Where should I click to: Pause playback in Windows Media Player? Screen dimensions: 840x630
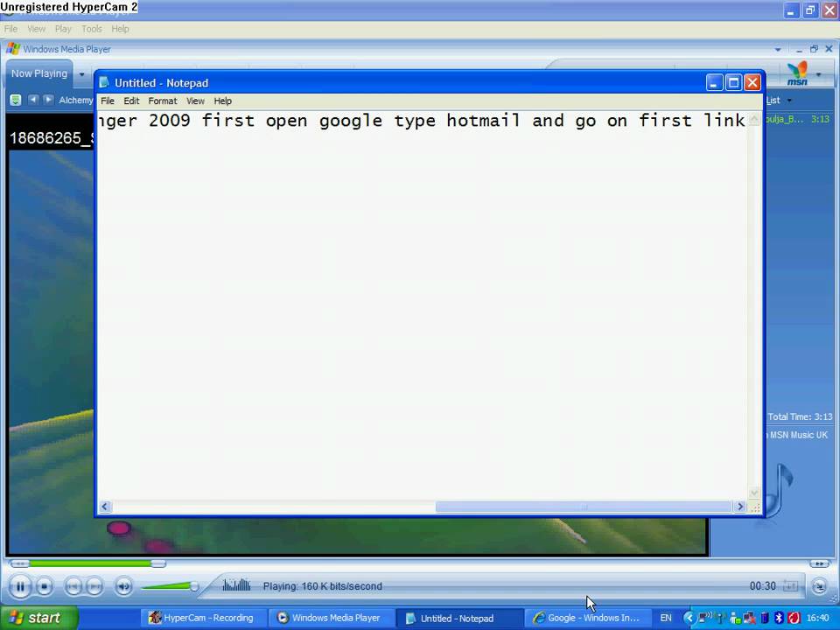pyautogui.click(x=20, y=586)
